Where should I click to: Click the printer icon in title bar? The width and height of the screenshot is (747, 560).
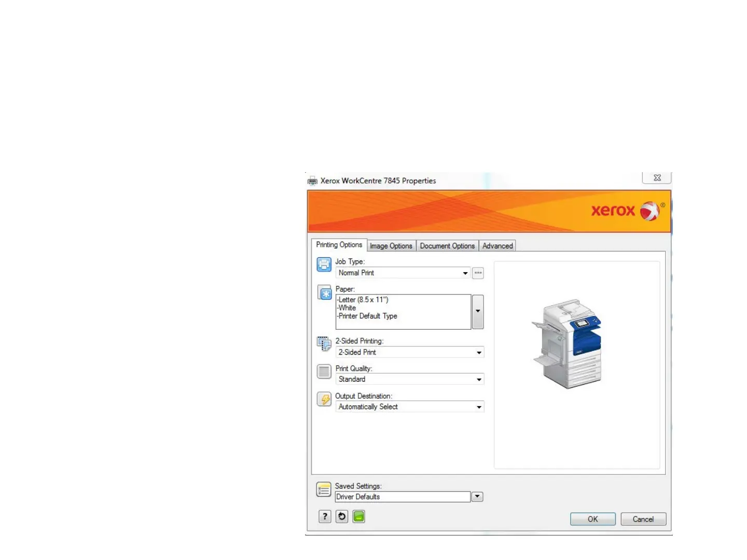tap(312, 181)
